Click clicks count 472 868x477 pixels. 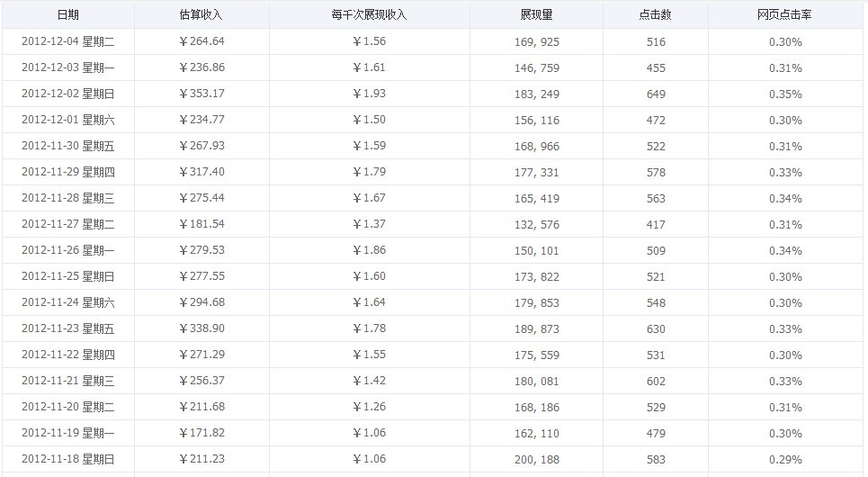tap(656, 121)
